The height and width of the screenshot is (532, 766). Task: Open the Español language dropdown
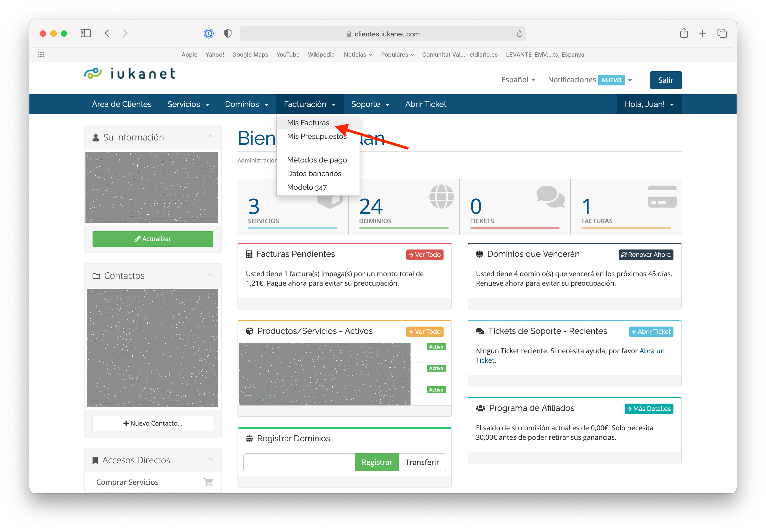(518, 80)
